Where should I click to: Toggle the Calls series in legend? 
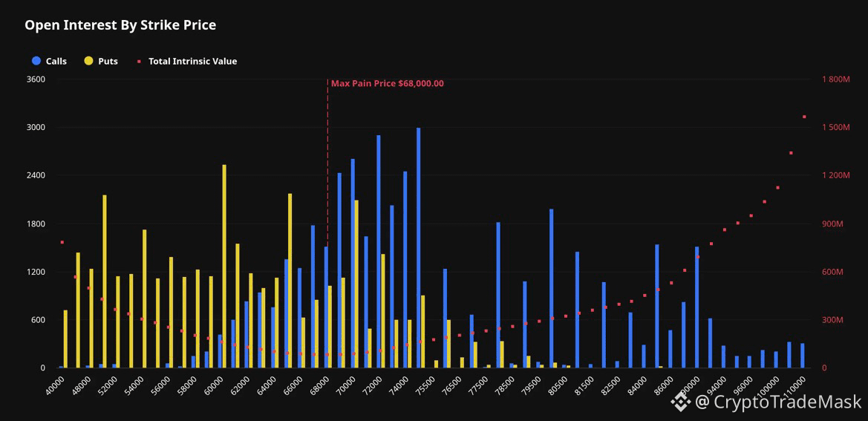[50, 62]
